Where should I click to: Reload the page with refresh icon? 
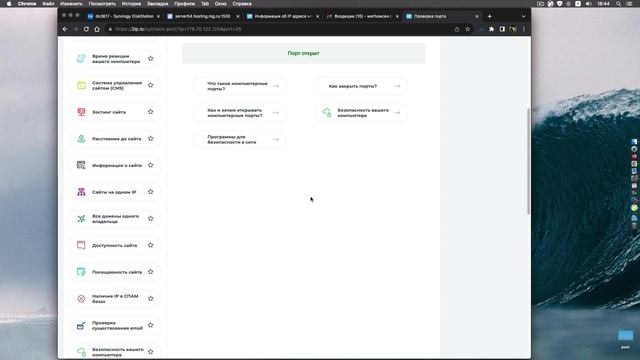pos(86,29)
